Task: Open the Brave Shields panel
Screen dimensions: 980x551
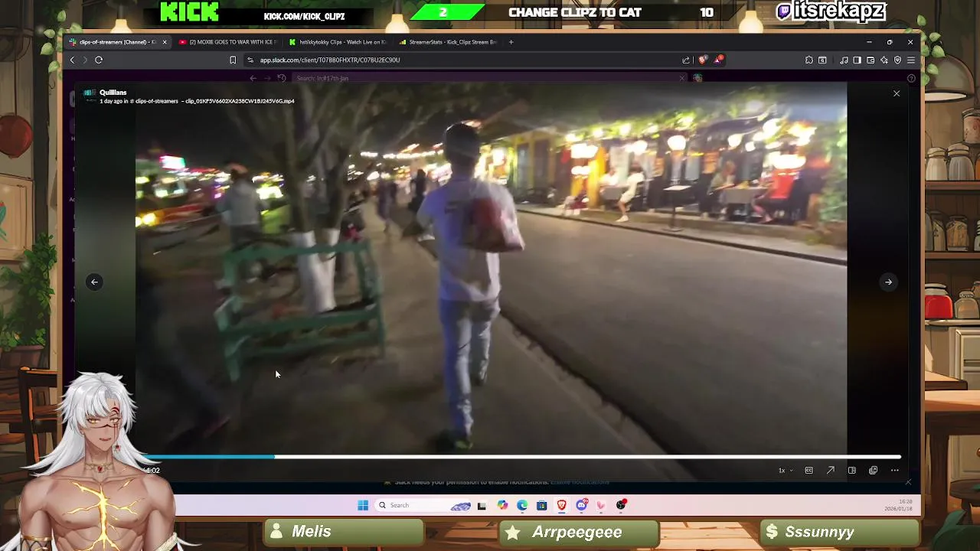Action: (702, 60)
